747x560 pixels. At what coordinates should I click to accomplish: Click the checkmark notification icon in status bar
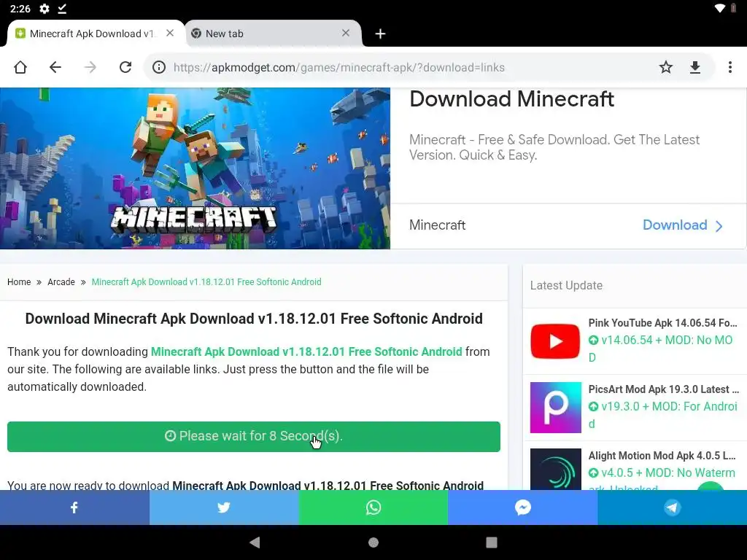[x=62, y=9]
